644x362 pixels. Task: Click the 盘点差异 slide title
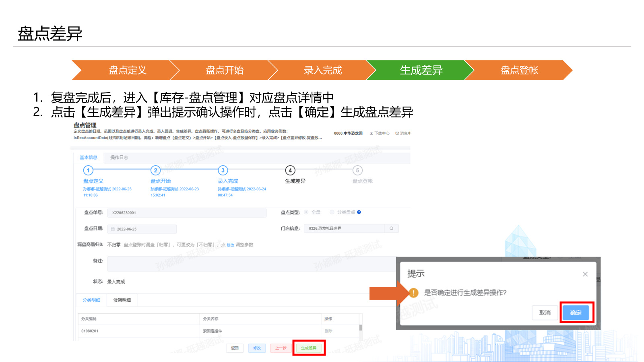(x=50, y=33)
